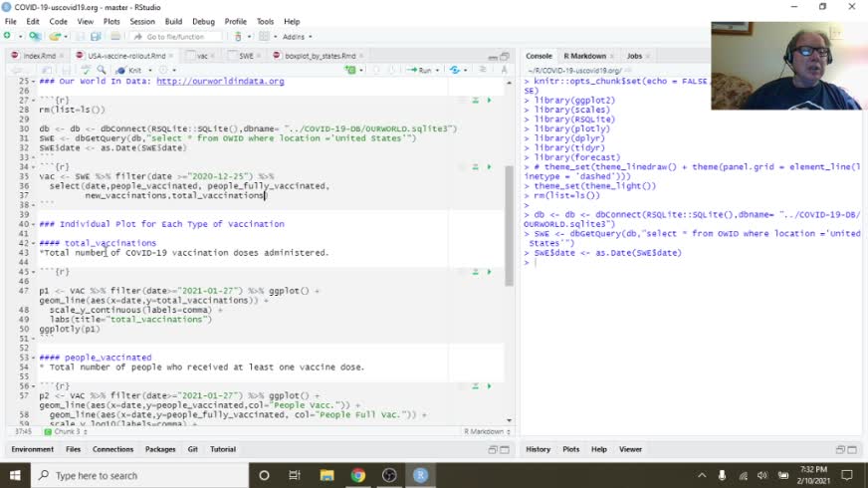The width and height of the screenshot is (868, 488).
Task: Click the workspace panes grid icon
Action: [264, 36]
